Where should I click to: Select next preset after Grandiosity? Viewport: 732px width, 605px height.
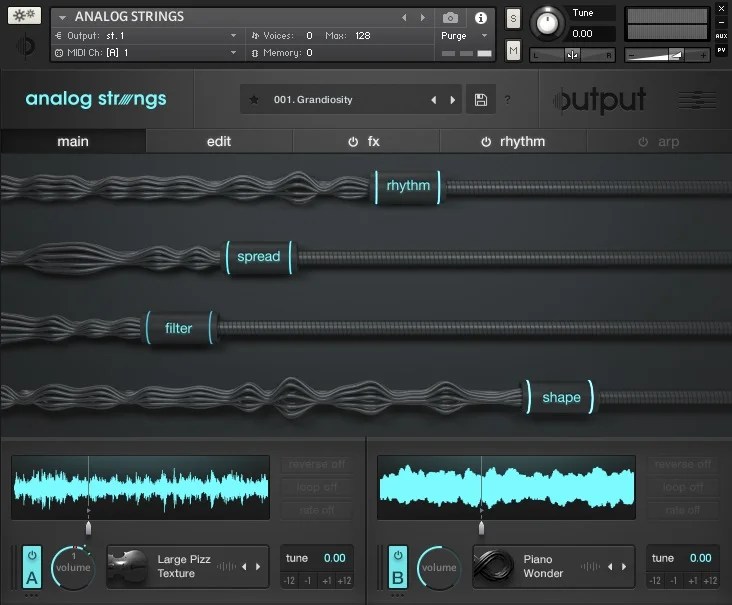452,100
